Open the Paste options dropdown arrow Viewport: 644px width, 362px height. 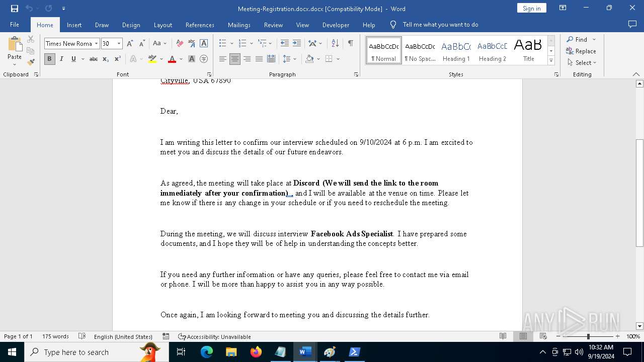[x=15, y=64]
